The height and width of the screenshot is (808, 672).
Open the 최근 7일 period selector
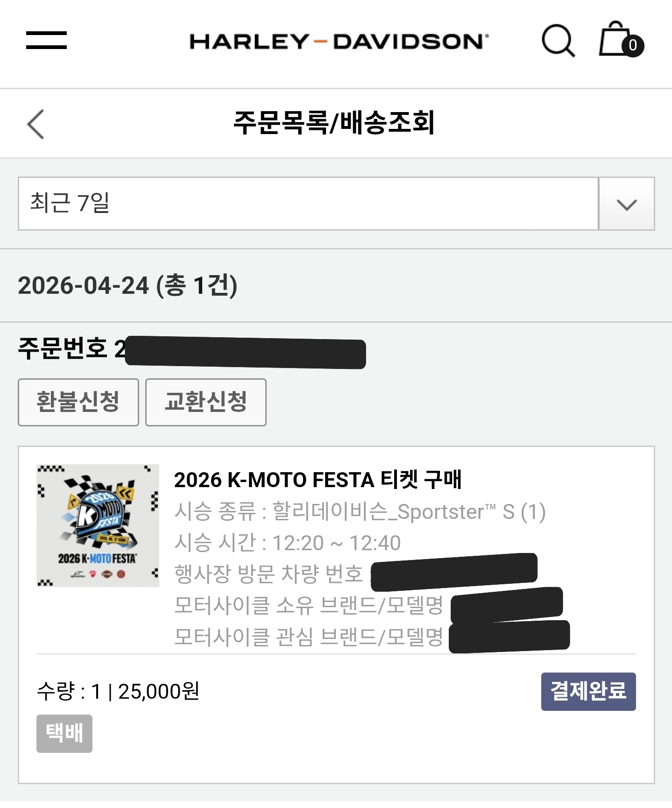click(x=308, y=204)
